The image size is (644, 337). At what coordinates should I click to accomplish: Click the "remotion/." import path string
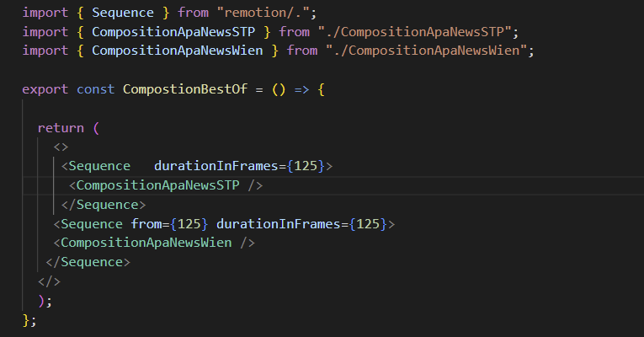pyautogui.click(x=263, y=13)
